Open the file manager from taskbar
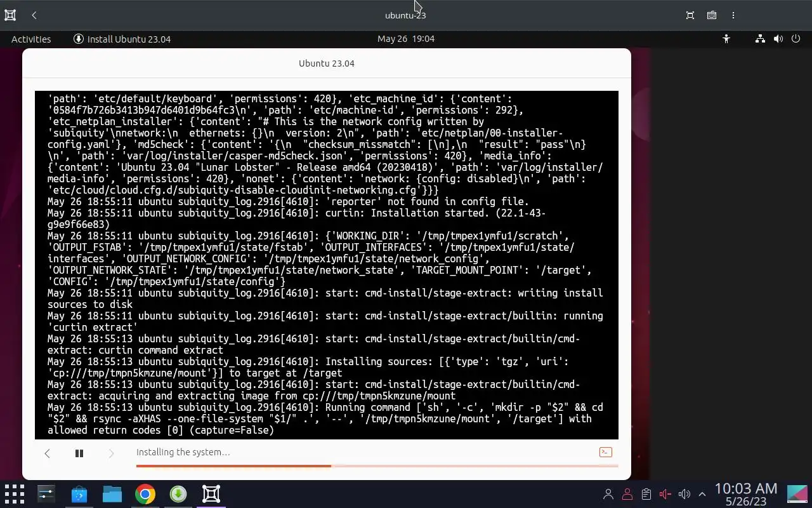 (112, 494)
